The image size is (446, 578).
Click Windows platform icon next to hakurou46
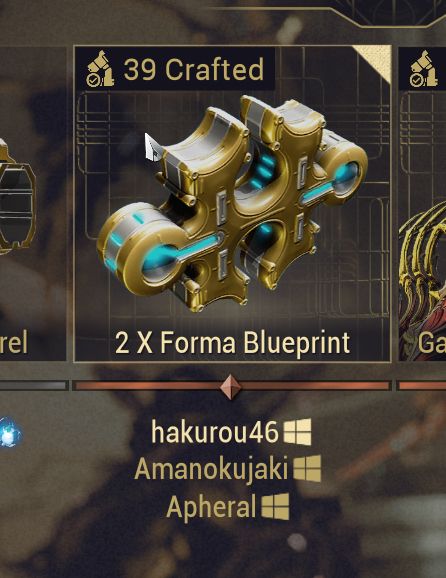(x=297, y=432)
